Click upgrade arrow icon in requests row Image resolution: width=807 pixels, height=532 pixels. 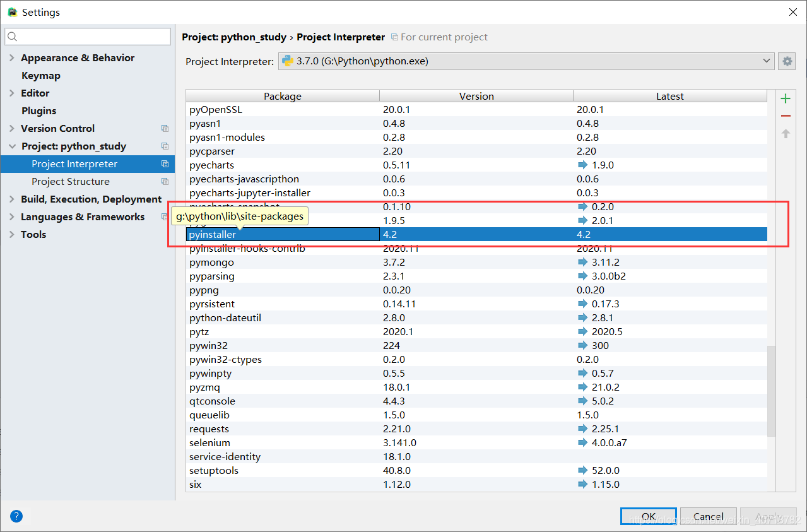pos(582,429)
